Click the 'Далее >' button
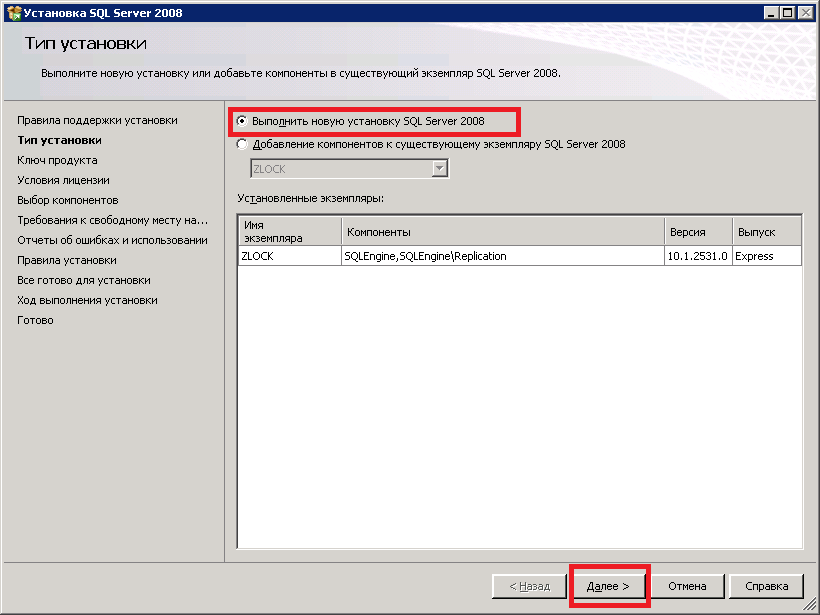This screenshot has height=615, width=820. (608, 586)
